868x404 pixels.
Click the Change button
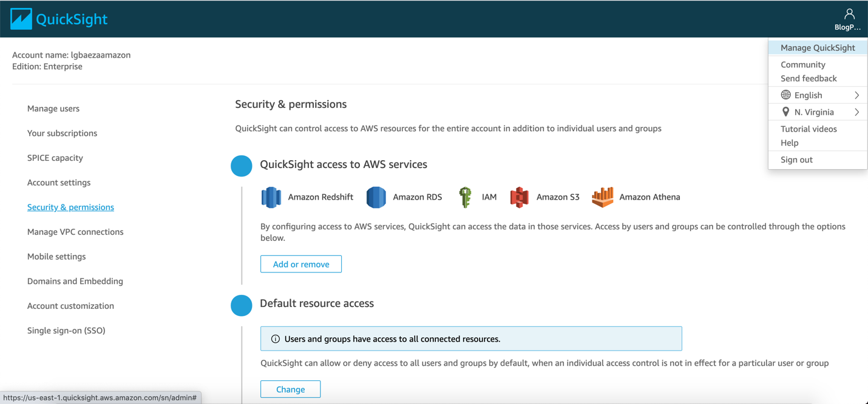click(290, 389)
